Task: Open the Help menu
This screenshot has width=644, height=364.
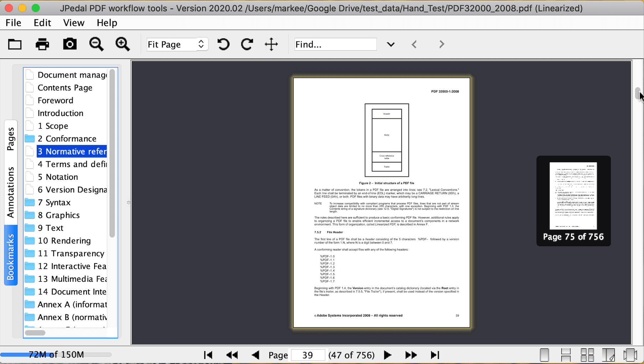Action: (107, 23)
